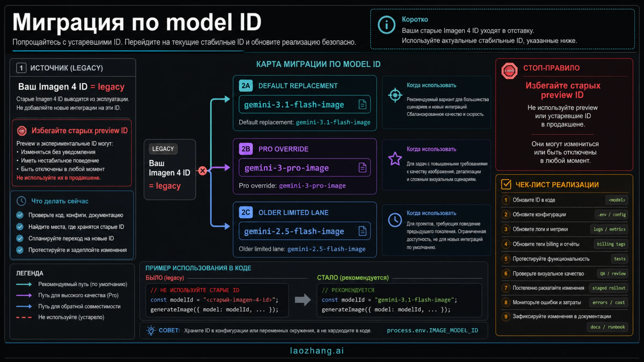Click the heading КАРТА МИГРАЦИИ ПО MODEL ID

318,64
